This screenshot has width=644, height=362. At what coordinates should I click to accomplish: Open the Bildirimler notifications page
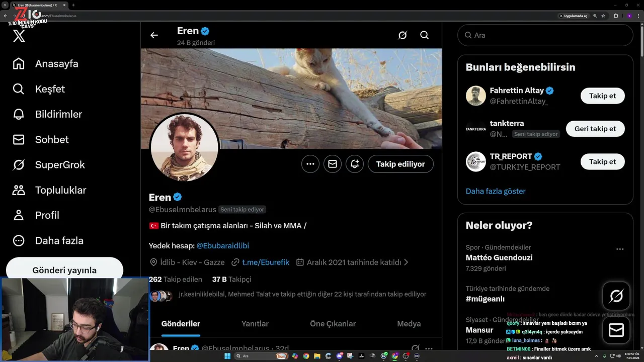click(47, 114)
